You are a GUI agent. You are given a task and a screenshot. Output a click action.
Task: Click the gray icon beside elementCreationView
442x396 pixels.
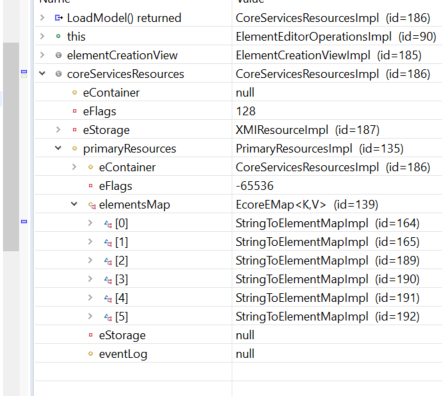(x=58, y=55)
